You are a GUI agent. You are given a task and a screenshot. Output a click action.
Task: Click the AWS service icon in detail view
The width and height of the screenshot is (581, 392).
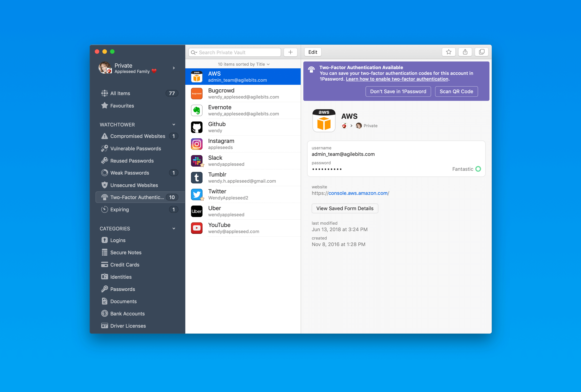pyautogui.click(x=323, y=120)
